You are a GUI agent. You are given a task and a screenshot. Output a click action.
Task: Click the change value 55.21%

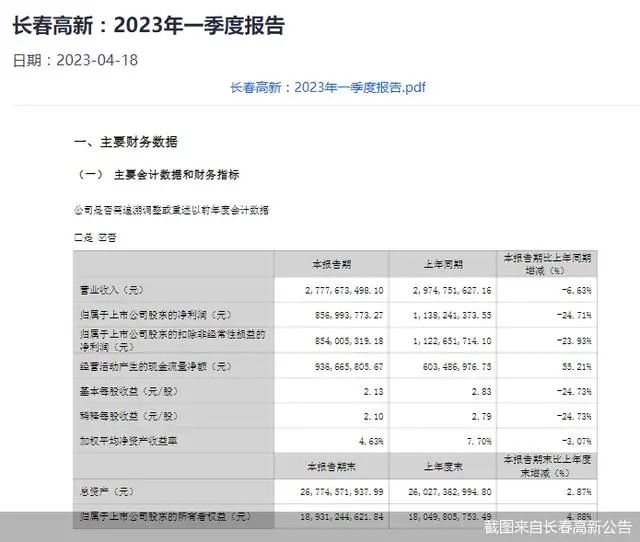pyautogui.click(x=576, y=367)
